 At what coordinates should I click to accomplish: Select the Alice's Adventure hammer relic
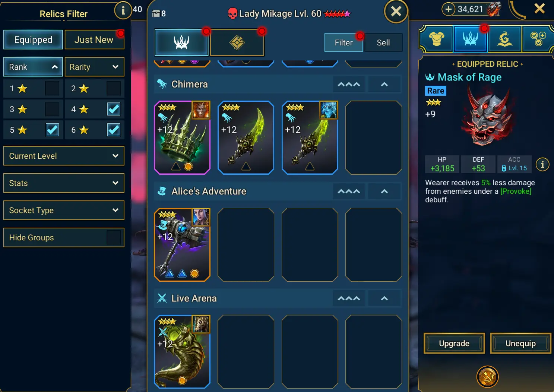[182, 244]
